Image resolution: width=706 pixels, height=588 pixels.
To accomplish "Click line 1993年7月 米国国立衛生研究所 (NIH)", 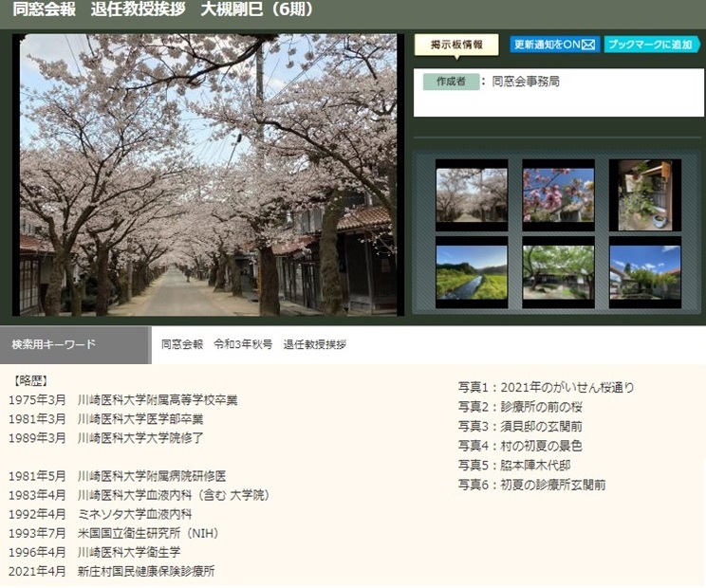I will [x=114, y=533].
